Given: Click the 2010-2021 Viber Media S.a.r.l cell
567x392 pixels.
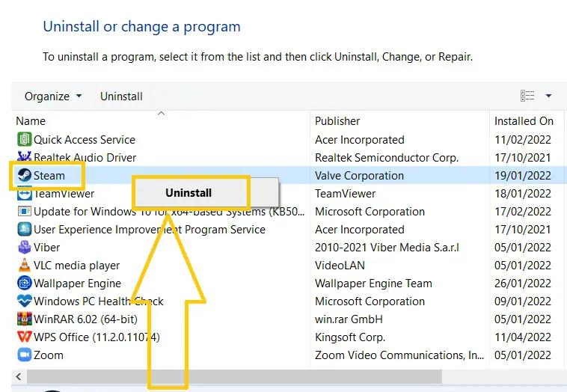Looking at the screenshot, I should pos(387,248).
